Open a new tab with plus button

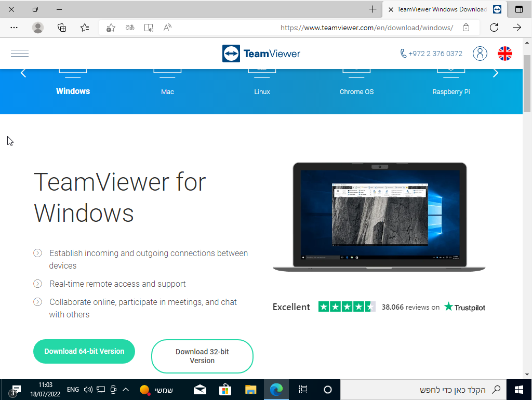click(x=373, y=9)
